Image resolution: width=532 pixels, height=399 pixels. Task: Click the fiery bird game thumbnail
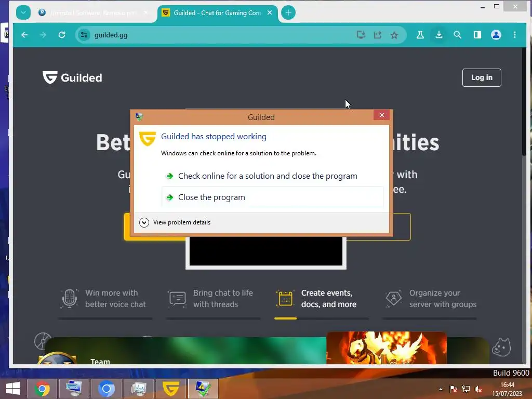387,348
